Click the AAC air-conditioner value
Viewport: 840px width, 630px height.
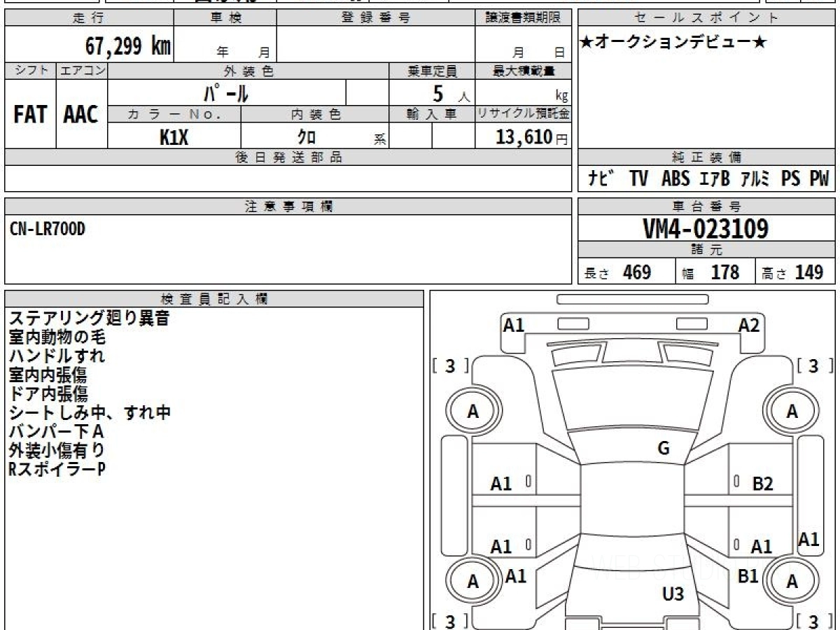[81, 115]
